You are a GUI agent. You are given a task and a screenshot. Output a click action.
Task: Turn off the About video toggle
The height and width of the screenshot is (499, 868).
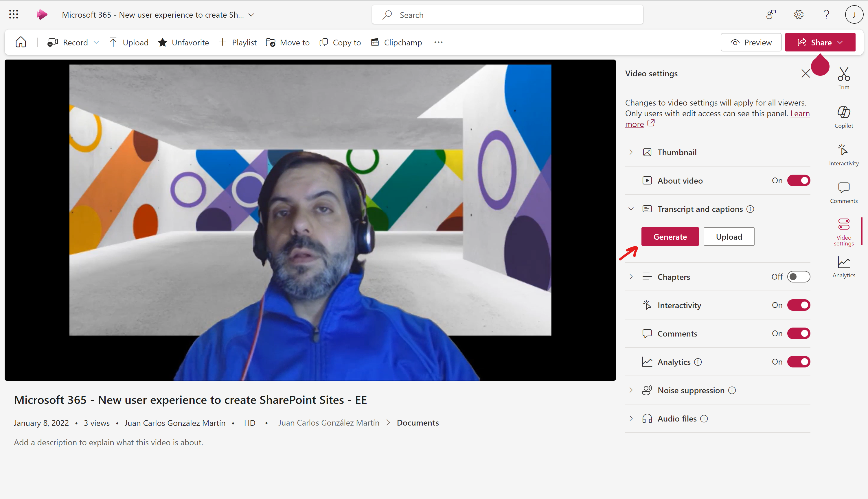(798, 181)
